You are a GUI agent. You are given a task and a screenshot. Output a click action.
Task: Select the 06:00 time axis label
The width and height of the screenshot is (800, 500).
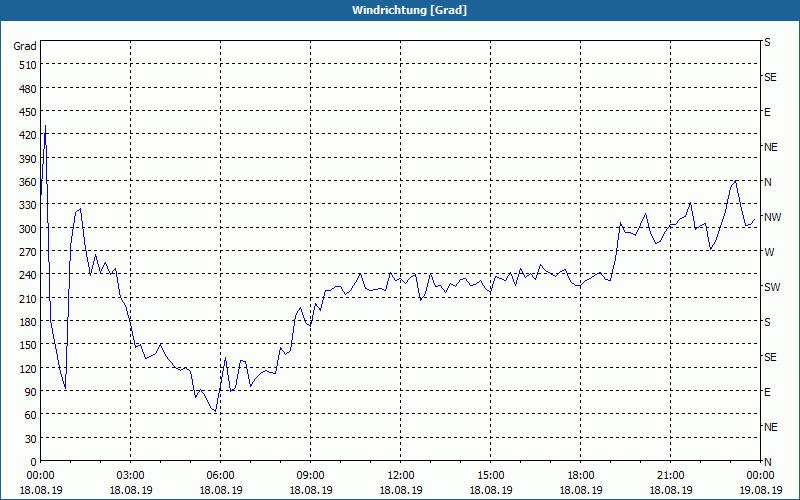[220, 476]
